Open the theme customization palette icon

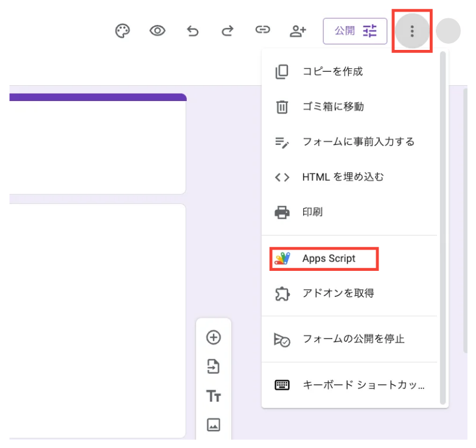pyautogui.click(x=122, y=31)
